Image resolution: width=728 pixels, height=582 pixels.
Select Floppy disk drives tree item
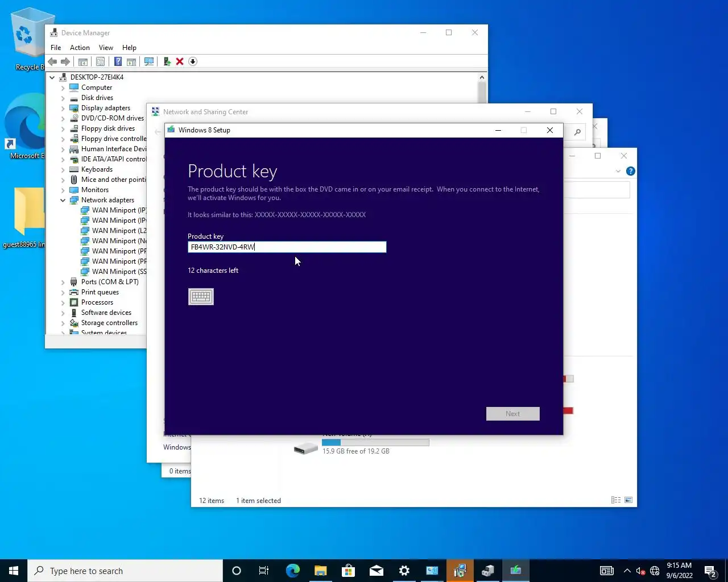point(107,128)
